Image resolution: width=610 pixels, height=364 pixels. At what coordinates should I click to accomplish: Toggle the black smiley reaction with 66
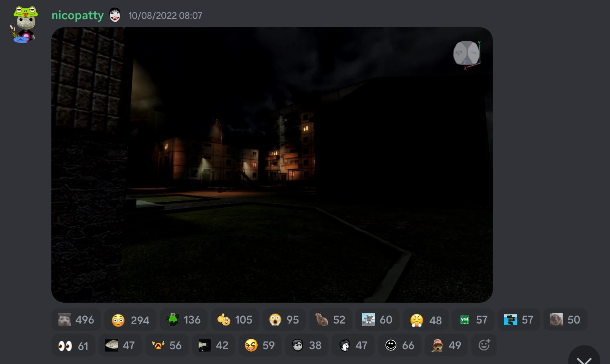(x=399, y=345)
